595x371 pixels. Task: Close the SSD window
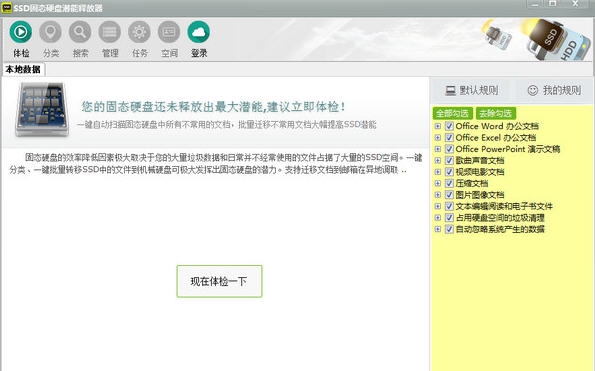click(576, 4)
